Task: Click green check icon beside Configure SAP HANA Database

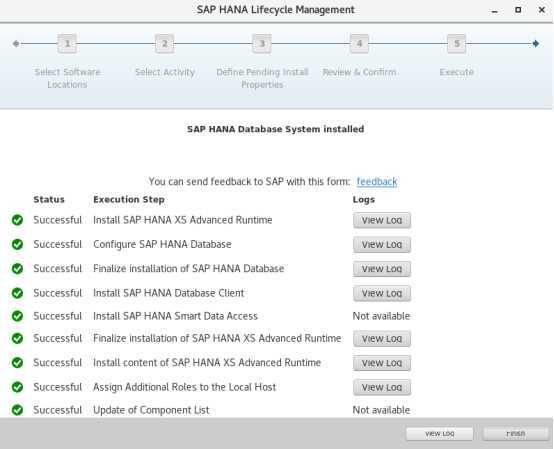Action: (17, 244)
